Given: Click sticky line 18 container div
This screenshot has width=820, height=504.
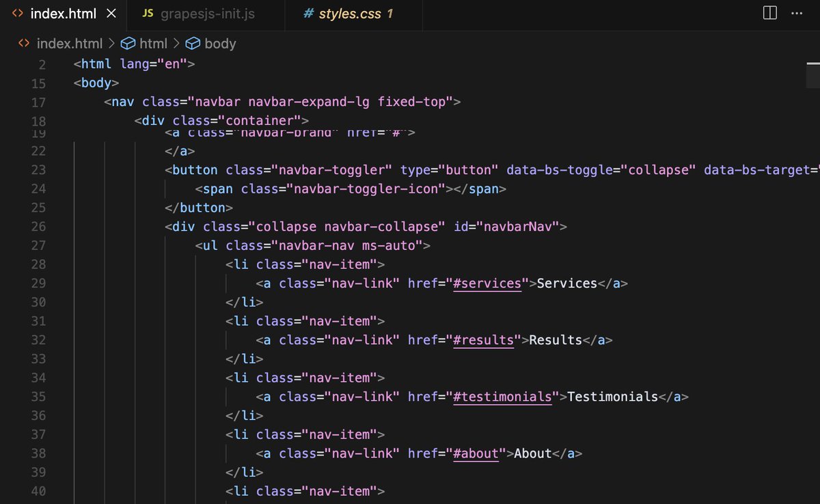Looking at the screenshot, I should pos(222,121).
